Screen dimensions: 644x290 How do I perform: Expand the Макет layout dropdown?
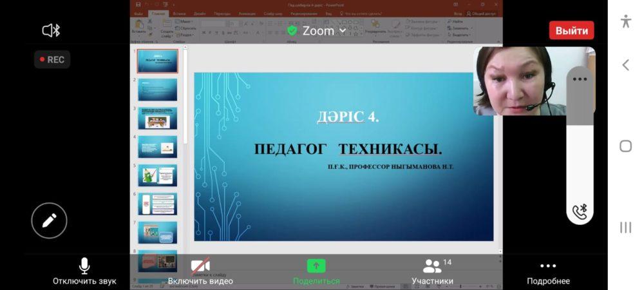tap(183, 21)
